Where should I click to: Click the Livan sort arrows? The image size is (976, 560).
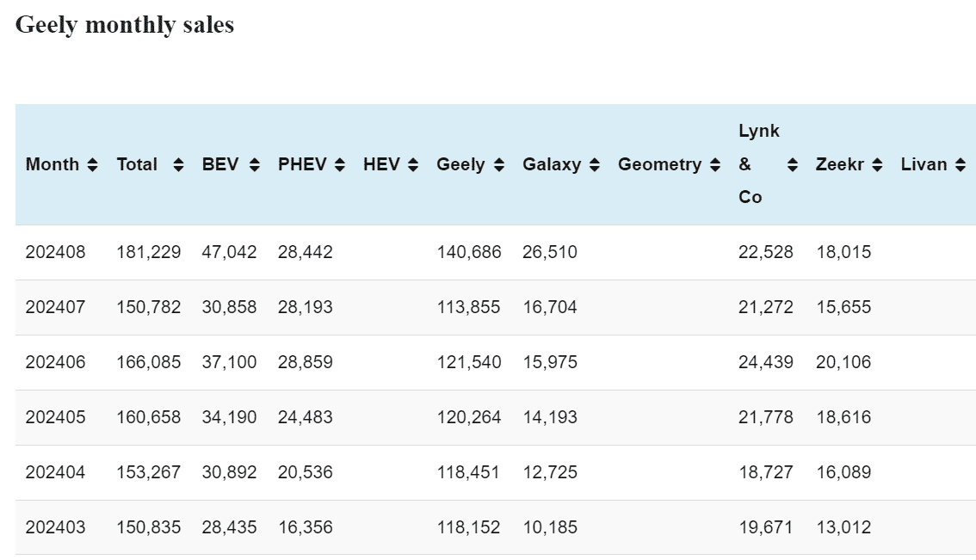[x=960, y=165]
